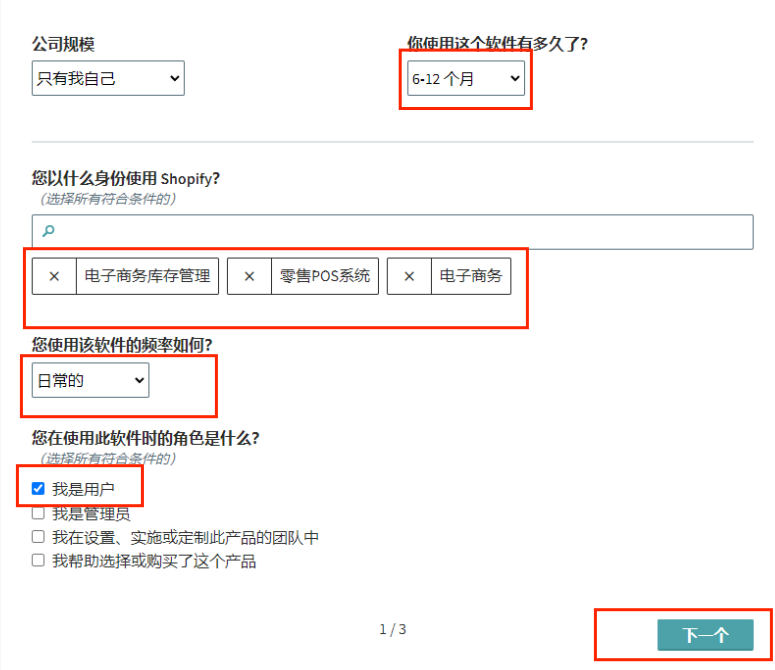The image size is (775, 670).
Task: Expand the 日常的 frequency dropdown
Action: [90, 380]
